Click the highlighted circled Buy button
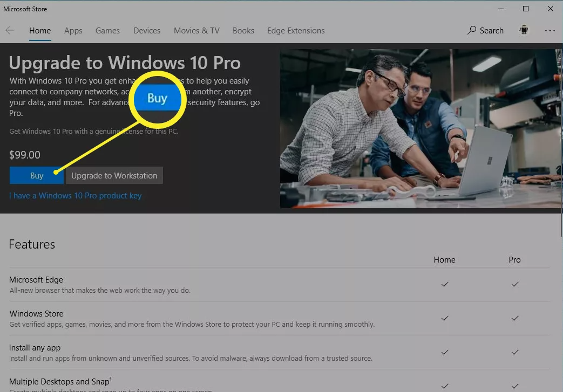The image size is (563, 392). (158, 99)
